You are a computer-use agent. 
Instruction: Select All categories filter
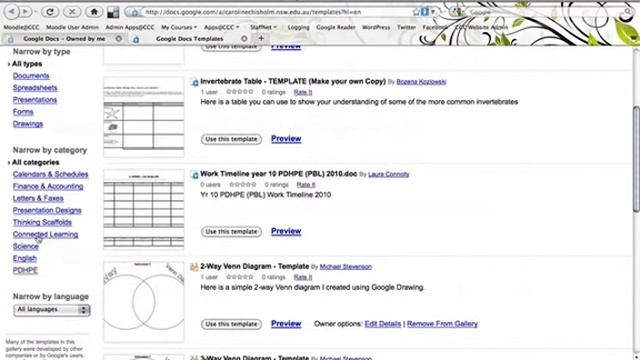coord(35,162)
